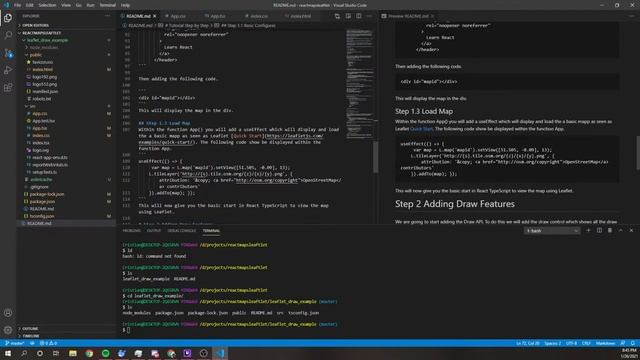Click CRLF line ending status item

click(586, 343)
